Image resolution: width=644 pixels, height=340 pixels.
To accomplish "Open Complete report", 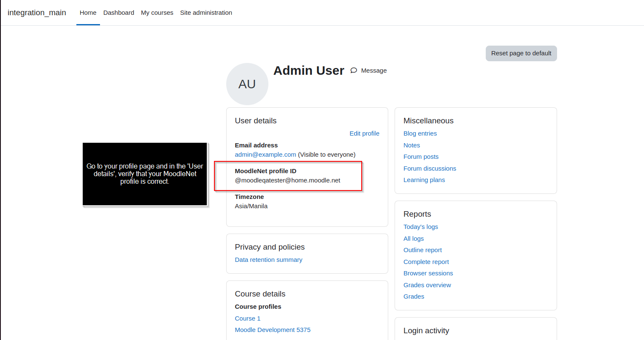I will point(426,262).
